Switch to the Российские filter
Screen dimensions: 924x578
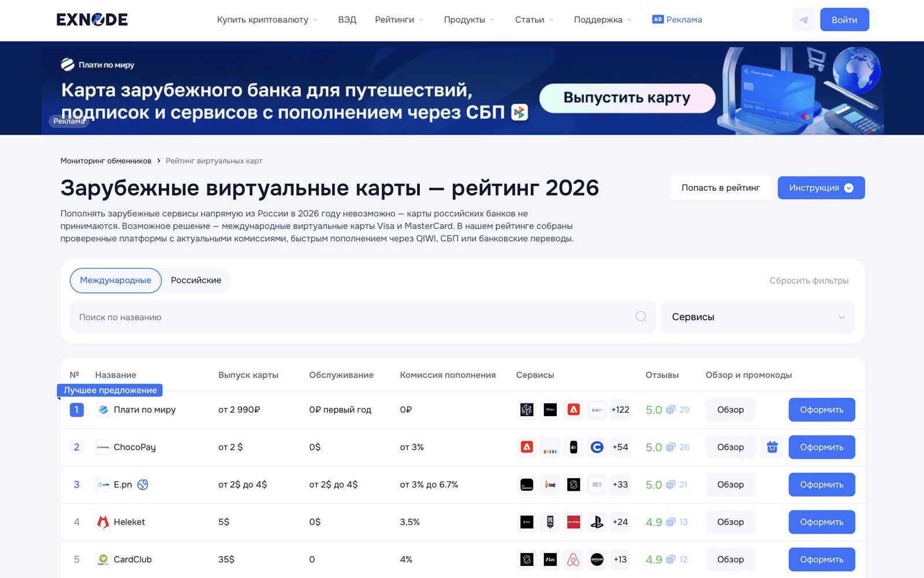pyautogui.click(x=196, y=280)
